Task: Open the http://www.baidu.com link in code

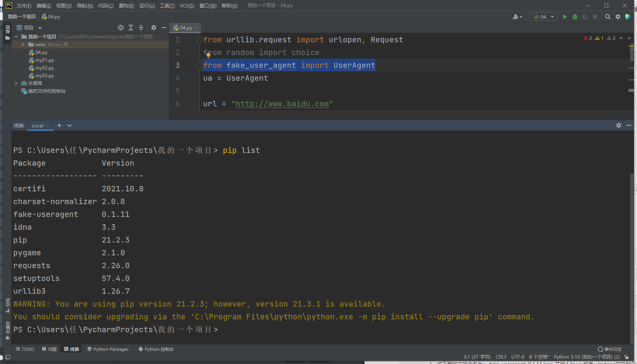Action: tap(282, 104)
